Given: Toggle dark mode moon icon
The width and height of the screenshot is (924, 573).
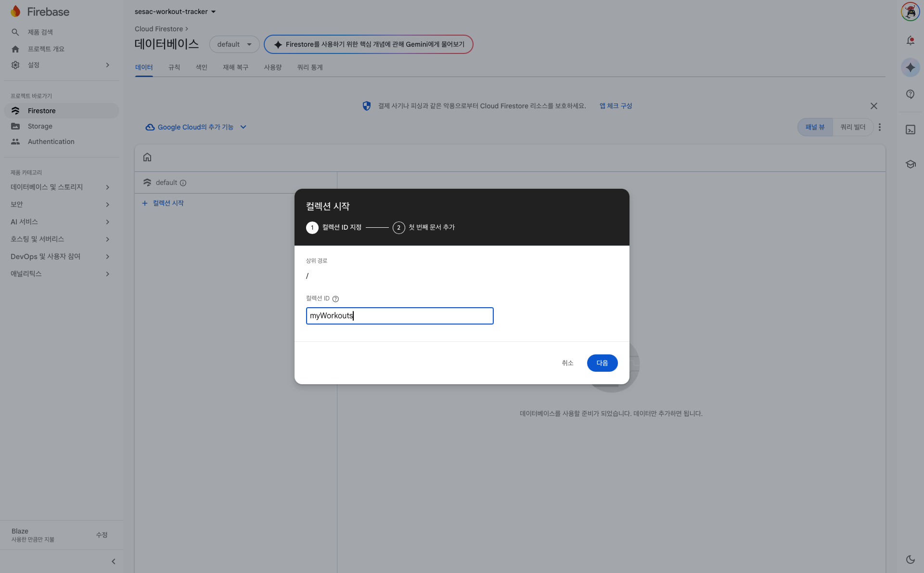Looking at the screenshot, I should [910, 560].
